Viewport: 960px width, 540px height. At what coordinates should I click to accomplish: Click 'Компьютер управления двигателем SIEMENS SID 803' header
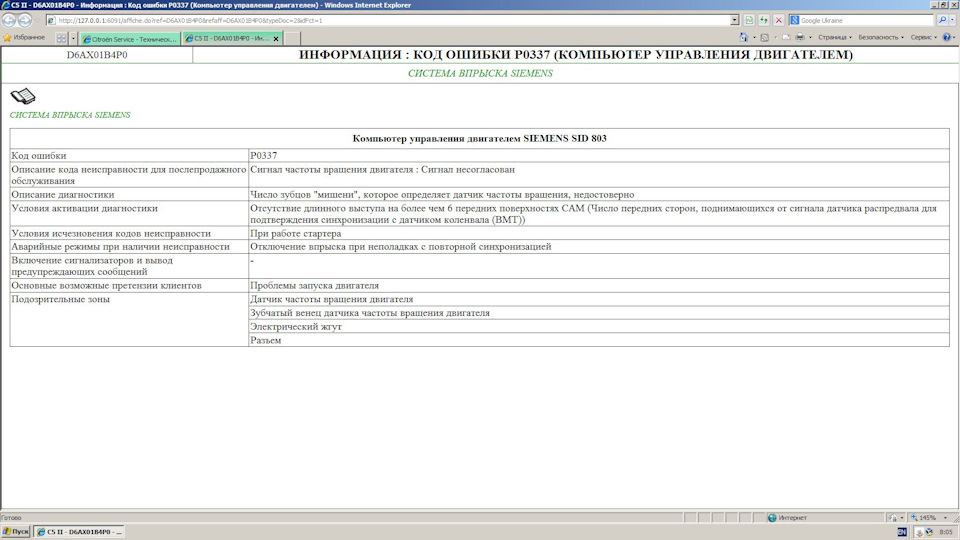479,138
